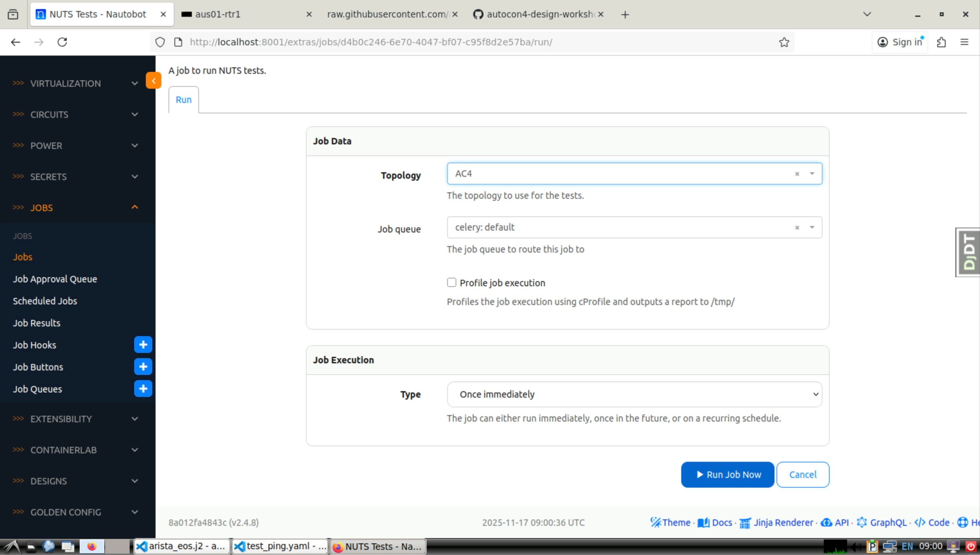Viewport: 980px width, 555px height.
Task: Bookmark this page with the star icon
Action: [784, 42]
